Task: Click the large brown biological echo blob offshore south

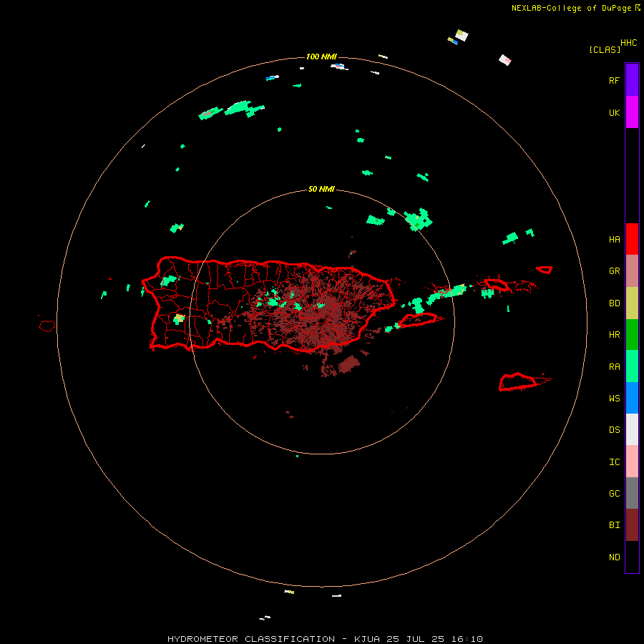Action: [348, 364]
